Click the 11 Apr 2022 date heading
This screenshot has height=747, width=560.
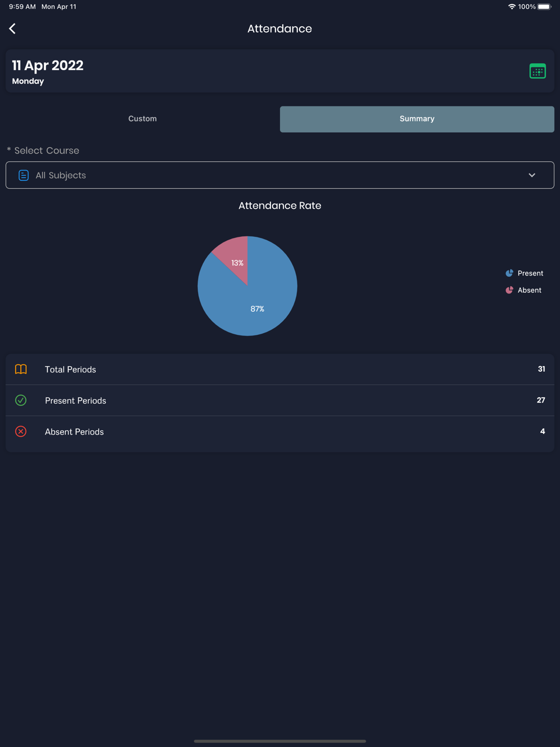48,66
